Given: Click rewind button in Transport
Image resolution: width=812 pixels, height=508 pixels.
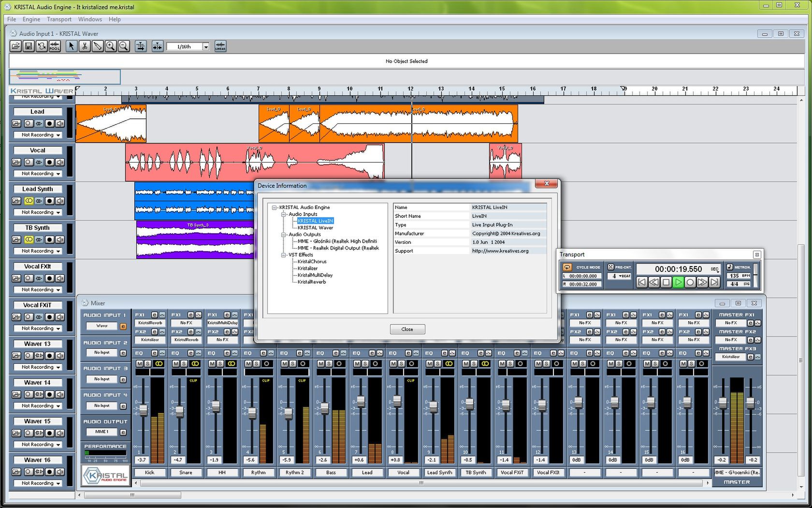Looking at the screenshot, I should click(x=654, y=282).
